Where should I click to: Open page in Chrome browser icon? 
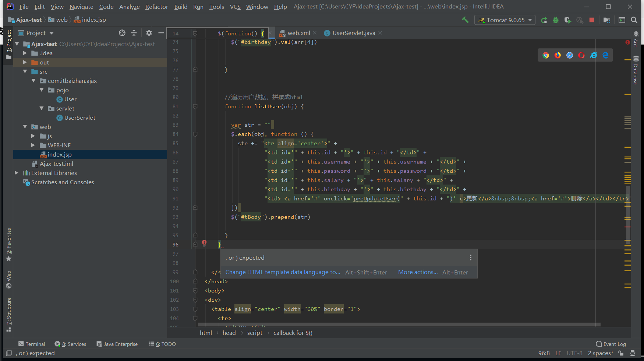click(x=546, y=55)
